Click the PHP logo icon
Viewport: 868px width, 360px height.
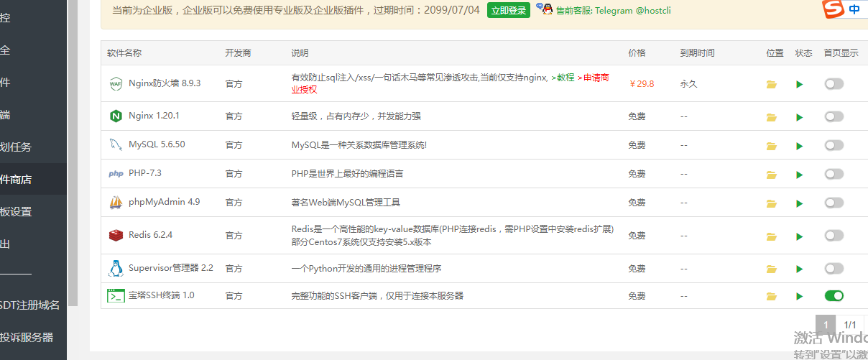click(116, 173)
